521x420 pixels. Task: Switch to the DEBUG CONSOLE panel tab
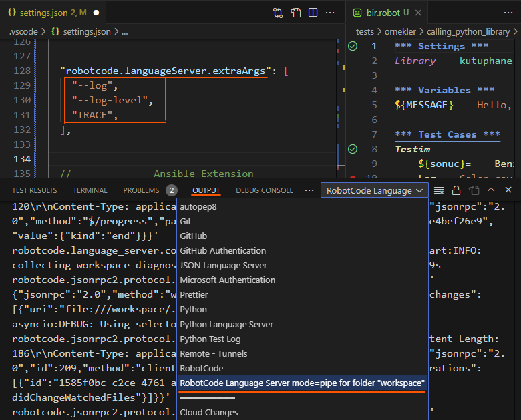(x=265, y=190)
